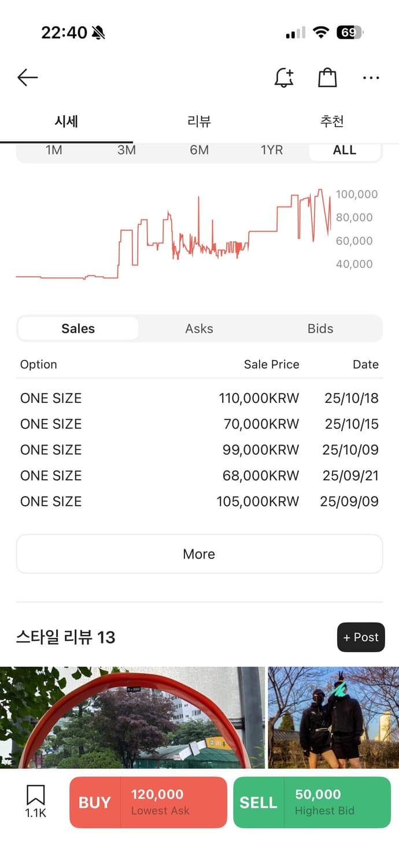Select the 1YR chart period
Screen dimensions: 399x868
[x=272, y=150]
